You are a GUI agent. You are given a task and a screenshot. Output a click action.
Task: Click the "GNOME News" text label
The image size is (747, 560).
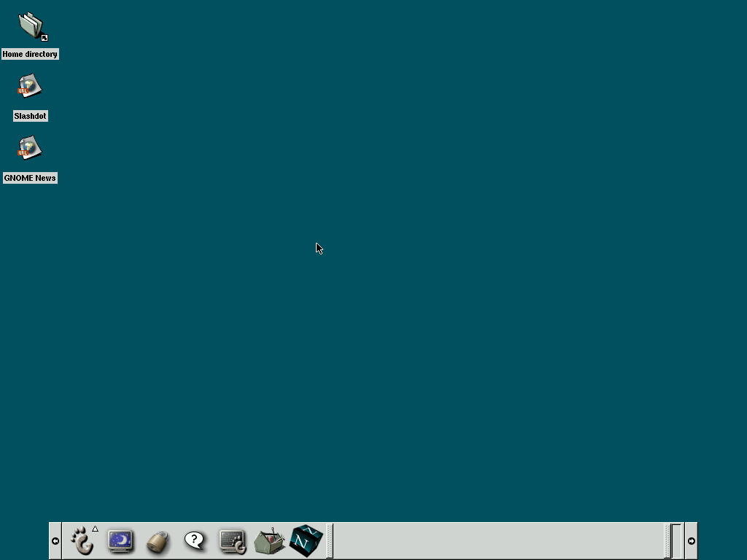point(30,177)
